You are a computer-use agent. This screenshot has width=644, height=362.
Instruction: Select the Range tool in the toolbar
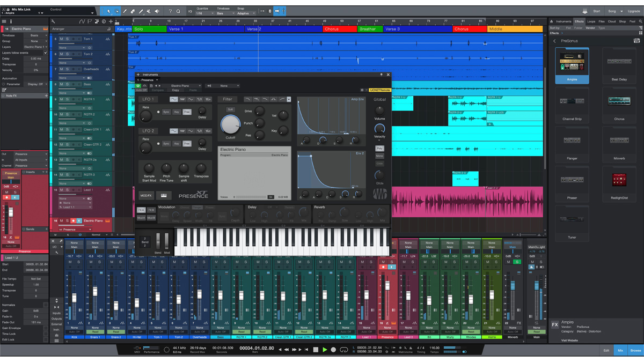click(117, 11)
